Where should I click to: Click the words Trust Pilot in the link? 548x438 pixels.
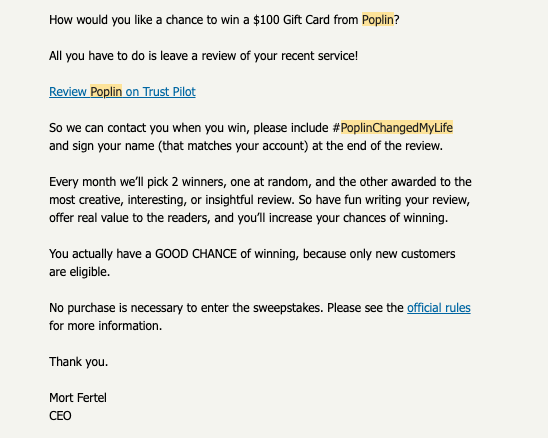(169, 92)
